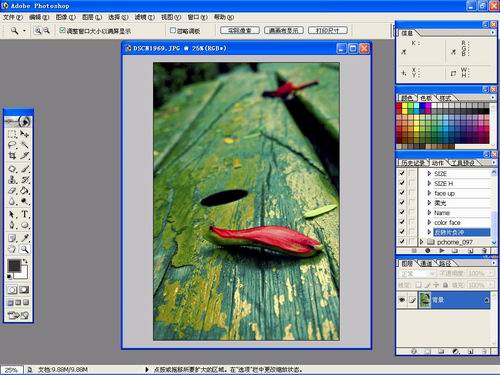Open the 文件 (File) menu
This screenshot has height=375, width=500.
13,17
